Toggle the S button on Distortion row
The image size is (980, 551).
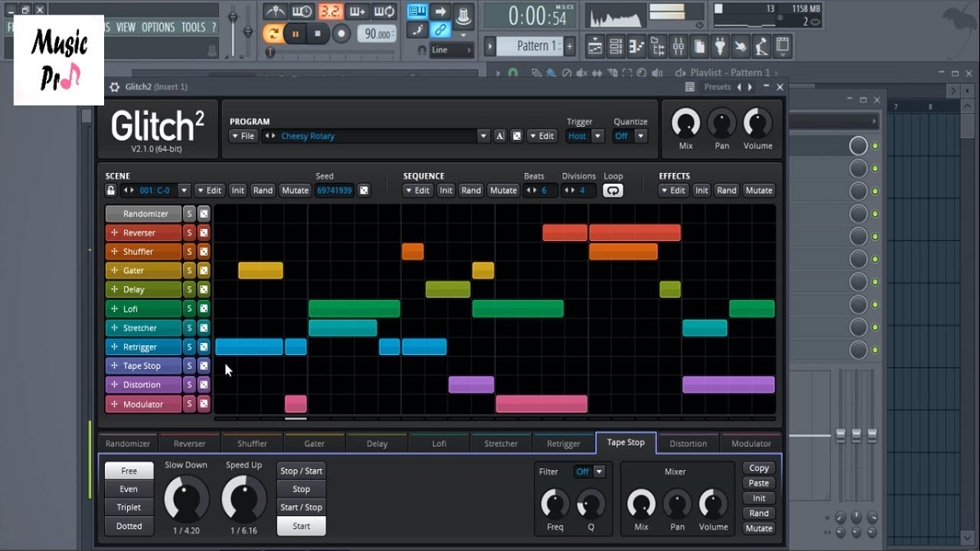coord(189,385)
